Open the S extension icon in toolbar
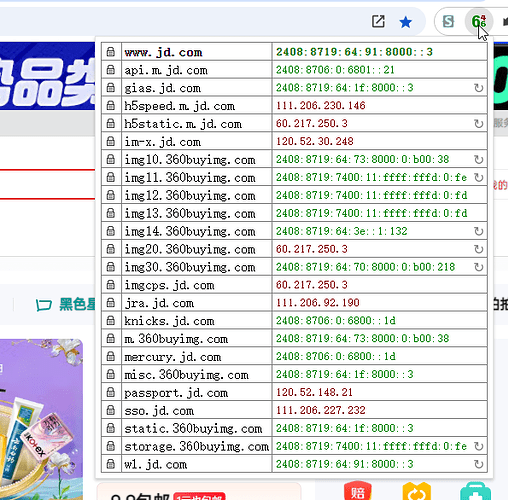This screenshot has width=508, height=500. [x=448, y=22]
